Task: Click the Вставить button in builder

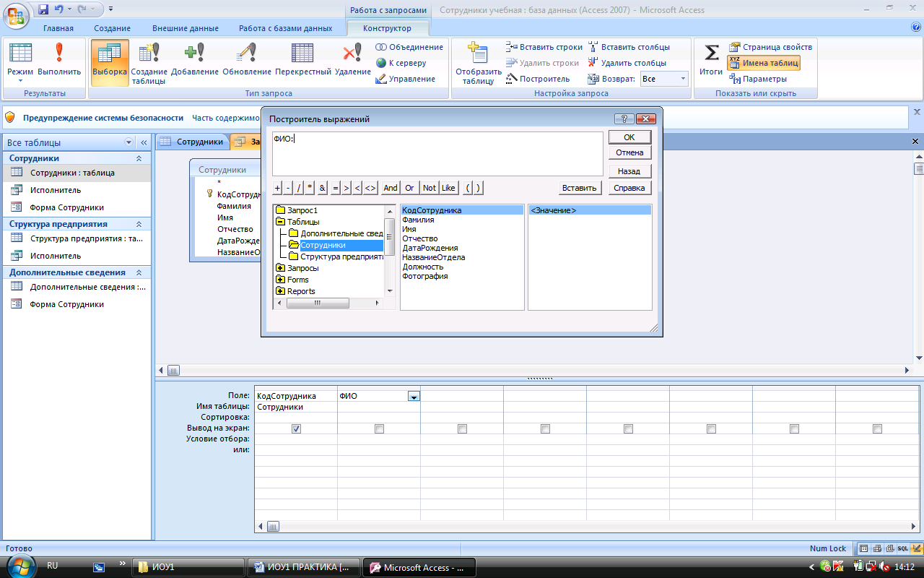Action: tap(579, 188)
